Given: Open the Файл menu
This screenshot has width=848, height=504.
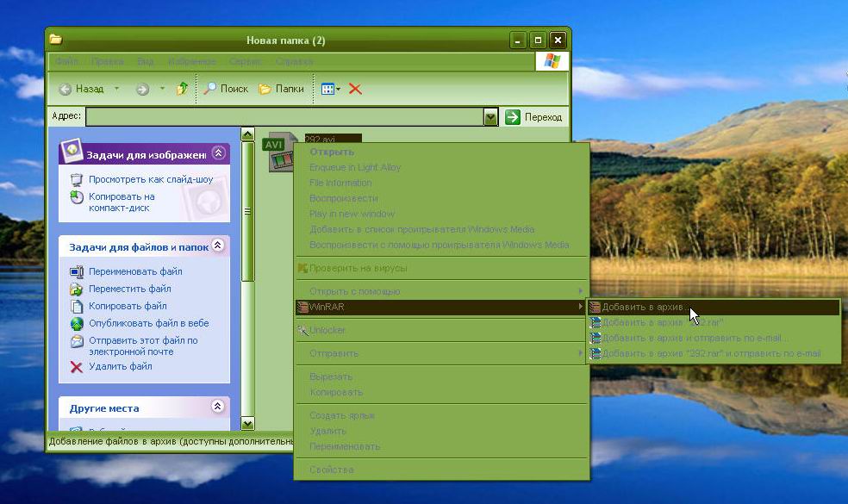Looking at the screenshot, I should (66, 62).
